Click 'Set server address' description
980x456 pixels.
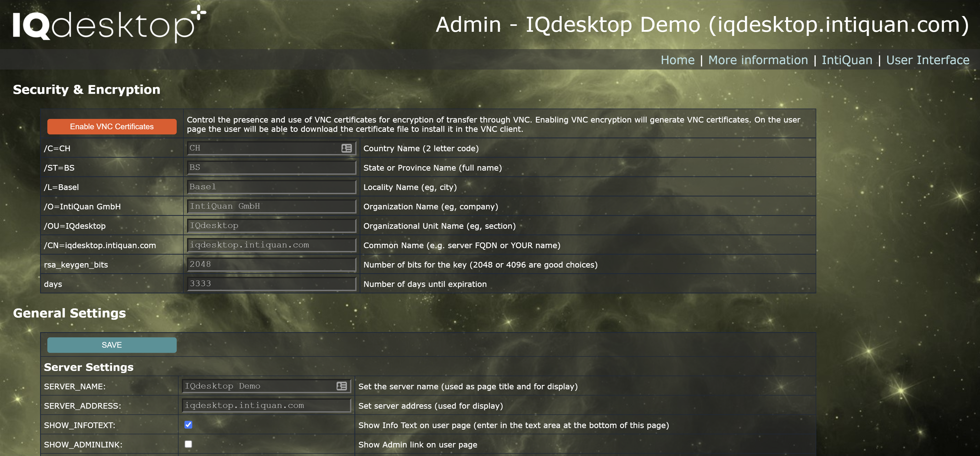pos(431,406)
